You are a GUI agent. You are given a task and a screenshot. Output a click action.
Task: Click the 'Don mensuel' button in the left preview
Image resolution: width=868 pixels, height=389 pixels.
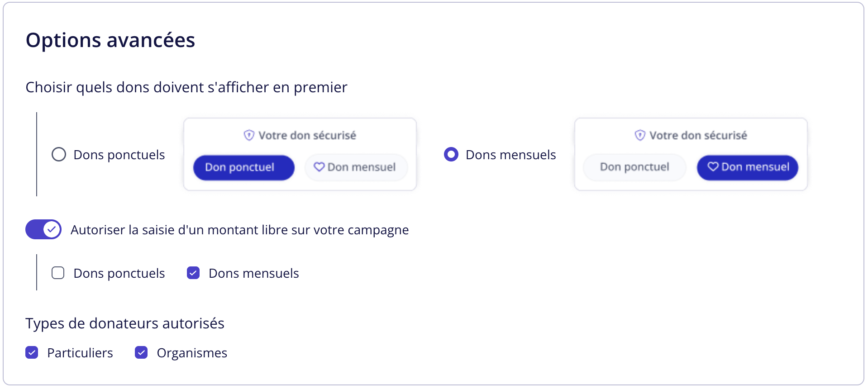coord(356,167)
